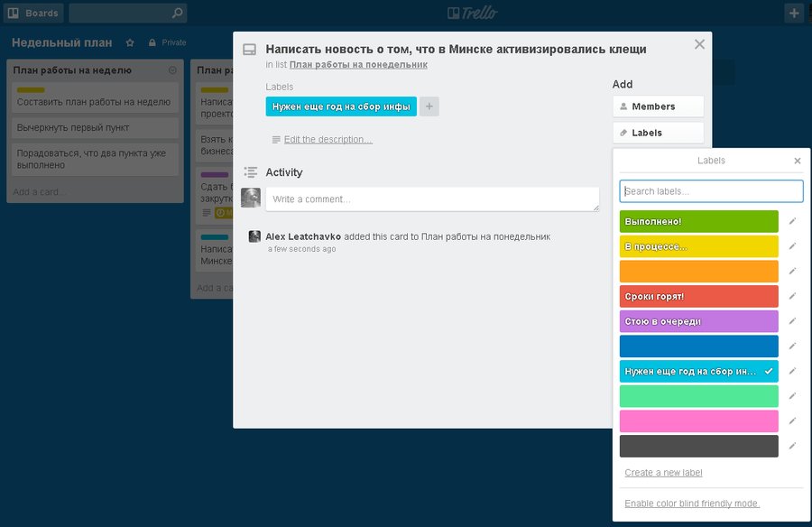The height and width of the screenshot is (527, 812).
Task: Edit the Выполнено! label with its pencil
Action: click(x=792, y=221)
